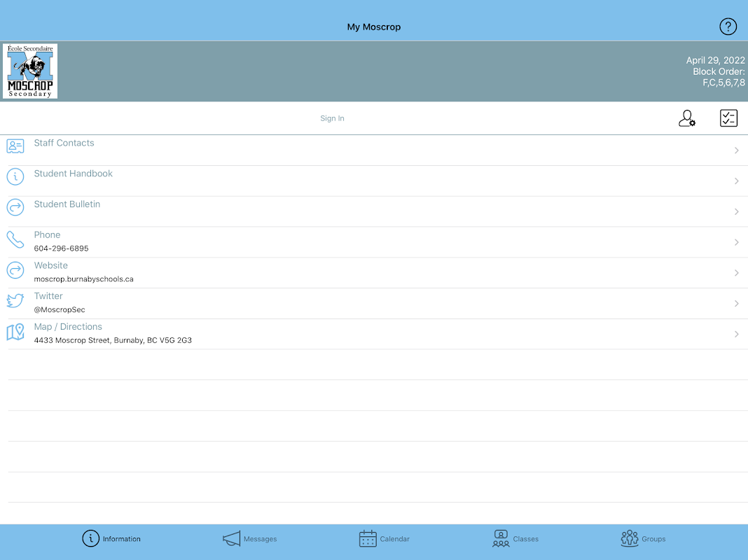Switch to the Groups tab
The height and width of the screenshot is (560, 748).
[643, 538]
